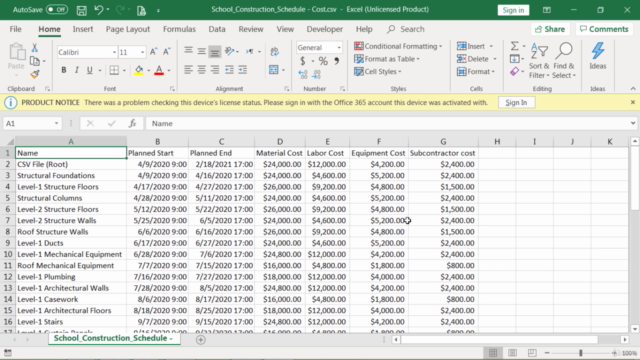The width and height of the screenshot is (640, 360).
Task: Select Middle Align icon
Action: [x=202, y=51]
